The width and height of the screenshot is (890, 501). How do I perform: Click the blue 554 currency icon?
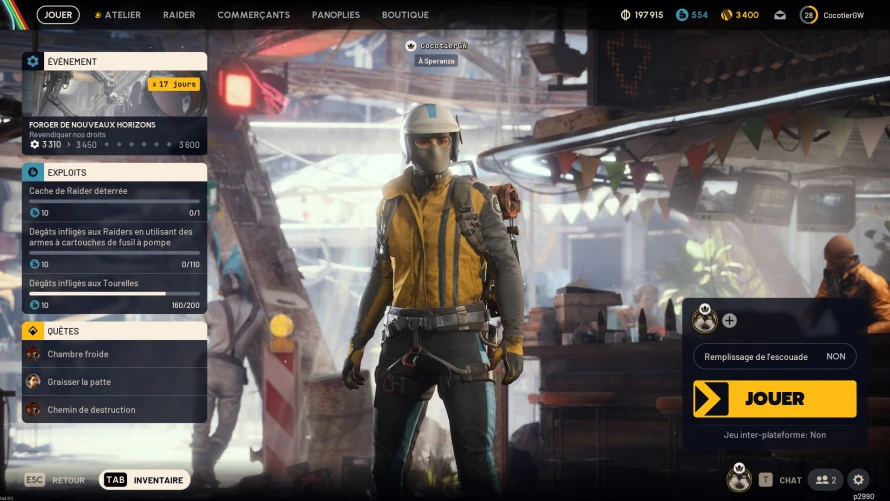682,15
